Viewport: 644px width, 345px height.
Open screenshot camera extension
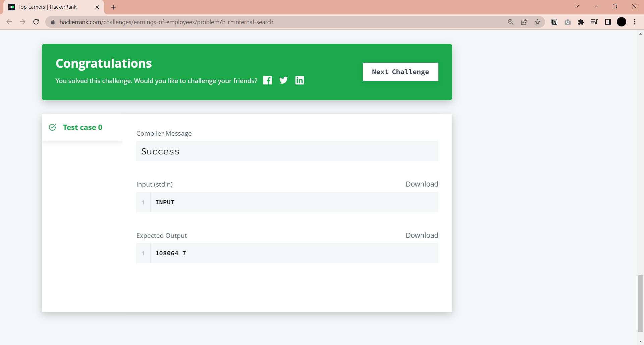tap(568, 22)
